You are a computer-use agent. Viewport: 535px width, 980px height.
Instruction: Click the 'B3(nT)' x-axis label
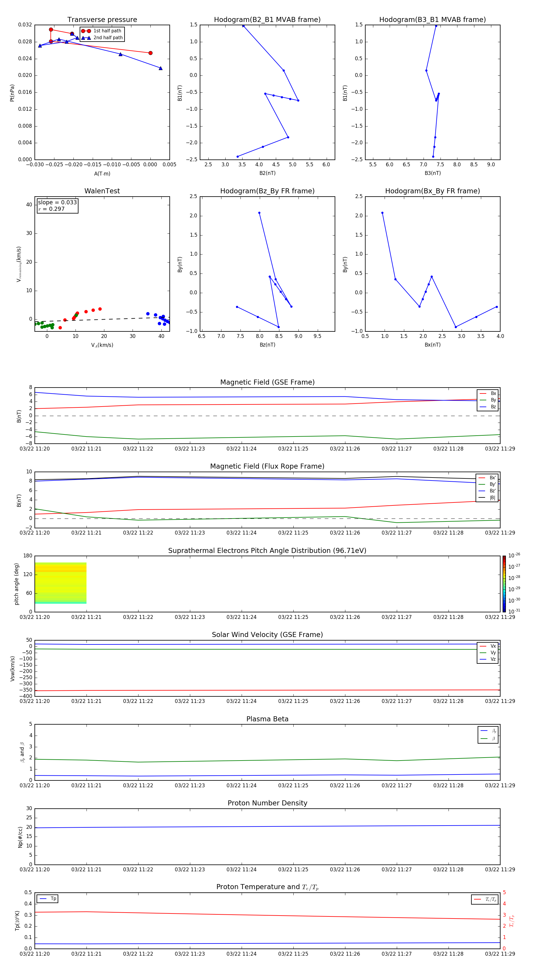click(x=432, y=173)
